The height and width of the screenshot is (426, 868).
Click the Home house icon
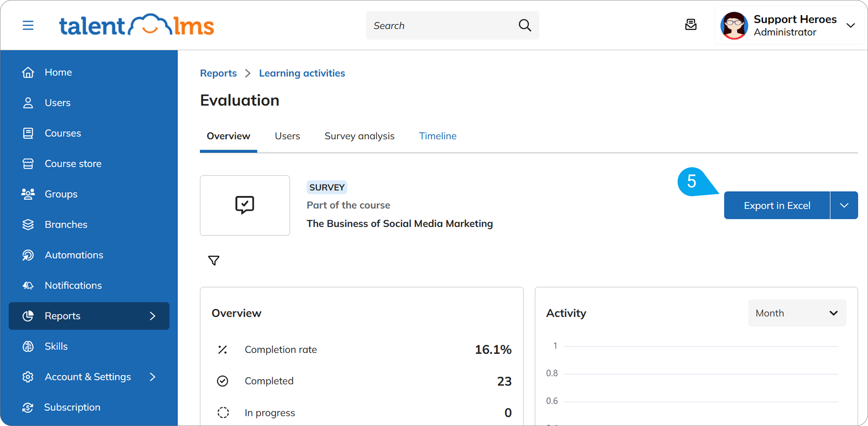click(28, 72)
